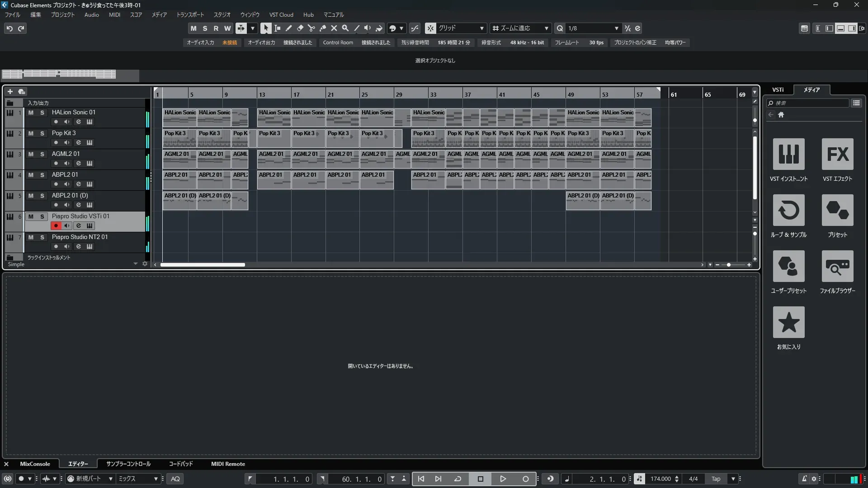The width and height of the screenshot is (868, 488).
Task: Open VST Effects media tile
Action: click(x=837, y=155)
